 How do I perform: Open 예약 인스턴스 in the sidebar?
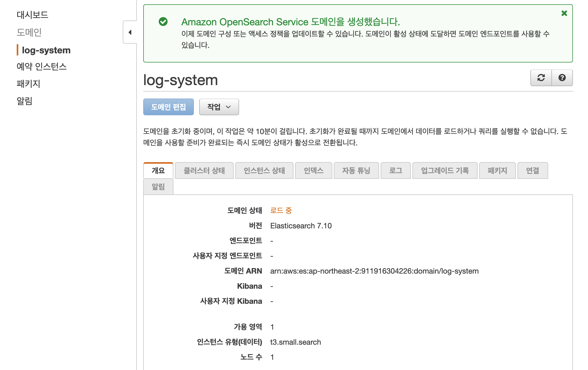(41, 66)
